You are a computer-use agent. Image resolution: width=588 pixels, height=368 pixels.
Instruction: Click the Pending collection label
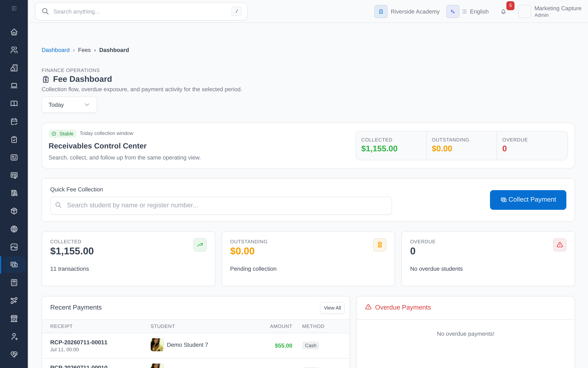coord(253,269)
